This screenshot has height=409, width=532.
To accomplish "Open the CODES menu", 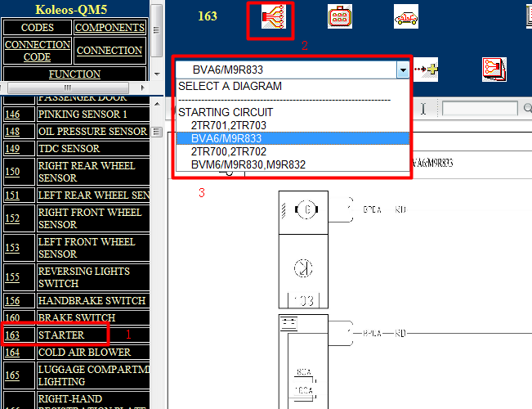I will click(x=38, y=28).
